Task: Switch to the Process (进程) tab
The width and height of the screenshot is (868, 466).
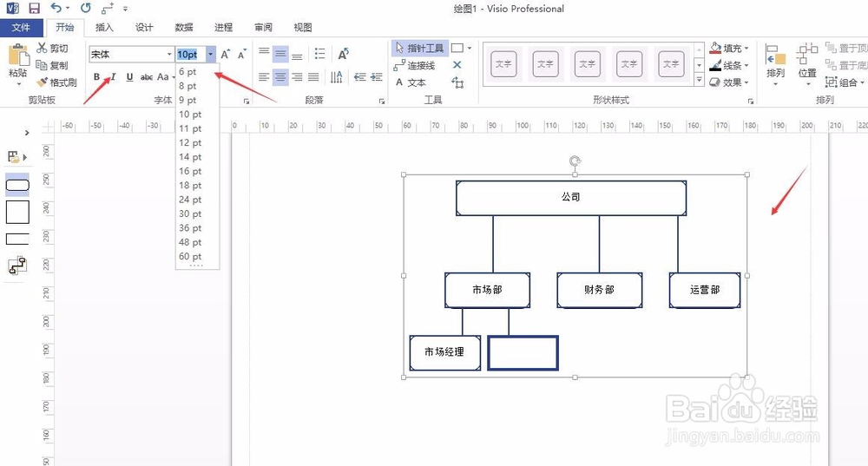Action: click(224, 27)
